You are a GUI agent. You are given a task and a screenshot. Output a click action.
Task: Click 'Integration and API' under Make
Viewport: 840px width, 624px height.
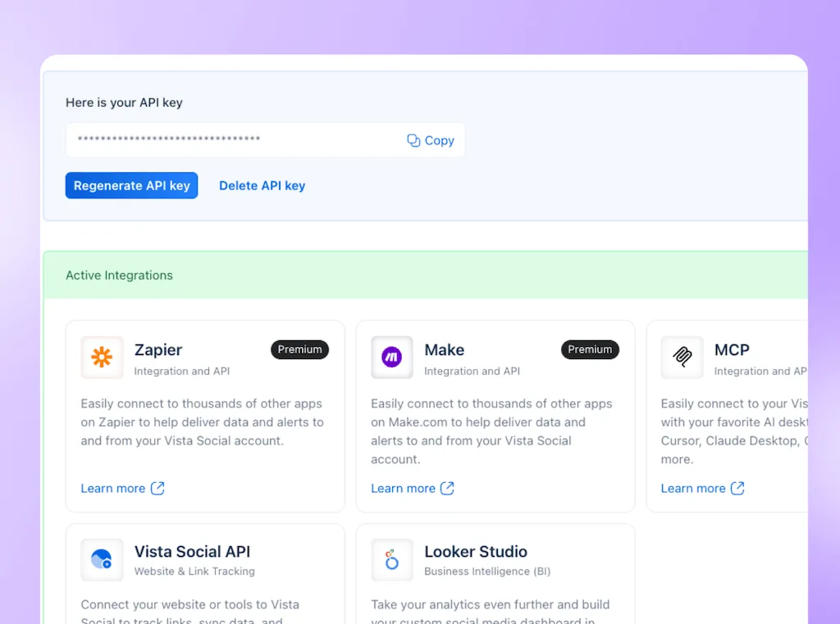[x=472, y=371]
